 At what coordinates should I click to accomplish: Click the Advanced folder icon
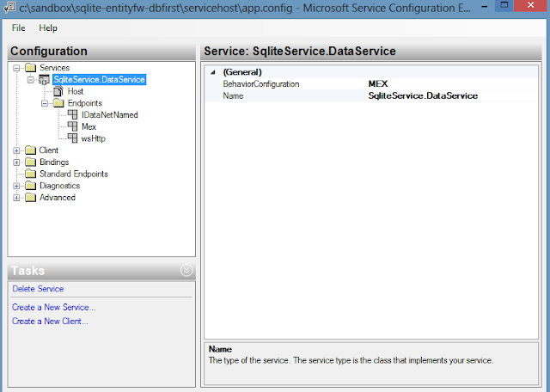click(x=31, y=198)
